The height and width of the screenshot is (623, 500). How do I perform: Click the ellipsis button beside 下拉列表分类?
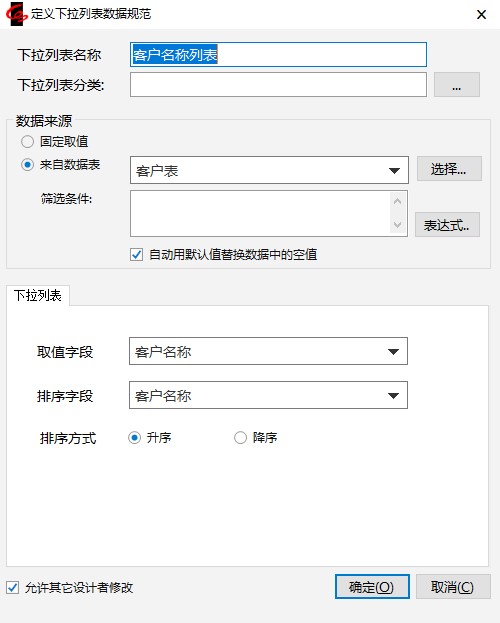(x=457, y=84)
